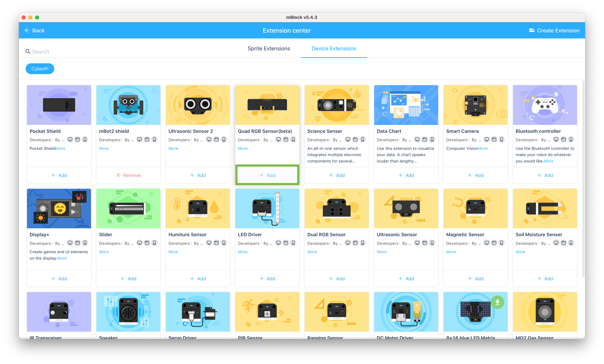Add the Ultrasonic Sensor extension
The image size is (604, 364).
point(406,278)
